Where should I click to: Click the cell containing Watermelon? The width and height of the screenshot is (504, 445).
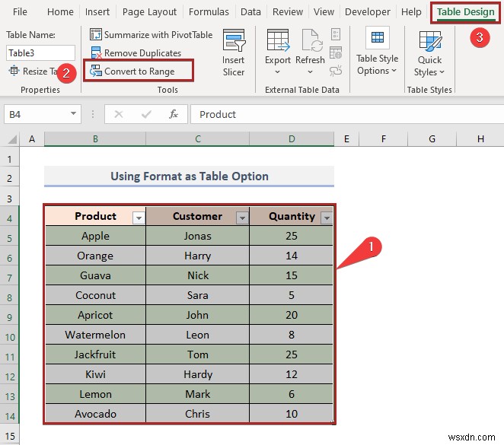coord(95,335)
